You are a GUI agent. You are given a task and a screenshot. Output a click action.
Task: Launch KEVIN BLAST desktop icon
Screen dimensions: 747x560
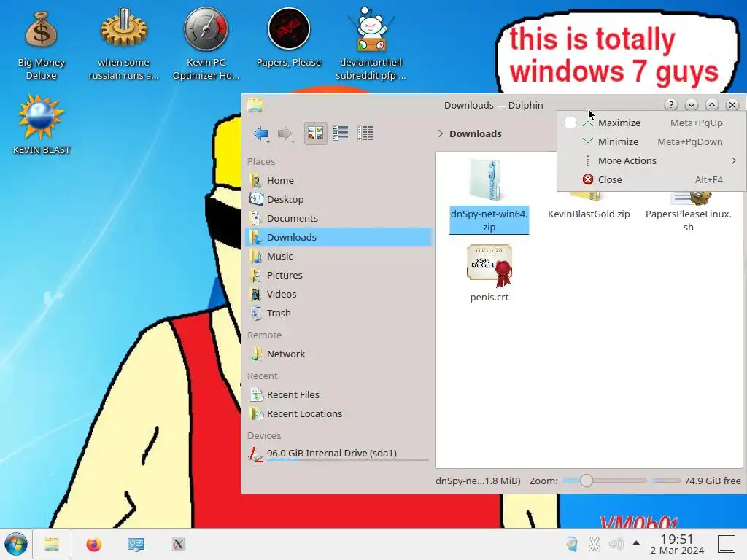[x=42, y=125]
